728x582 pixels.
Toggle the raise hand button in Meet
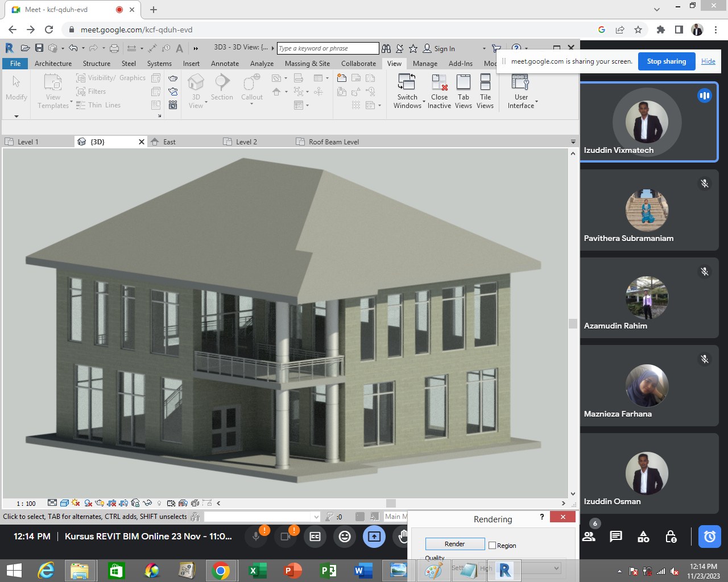click(x=403, y=537)
